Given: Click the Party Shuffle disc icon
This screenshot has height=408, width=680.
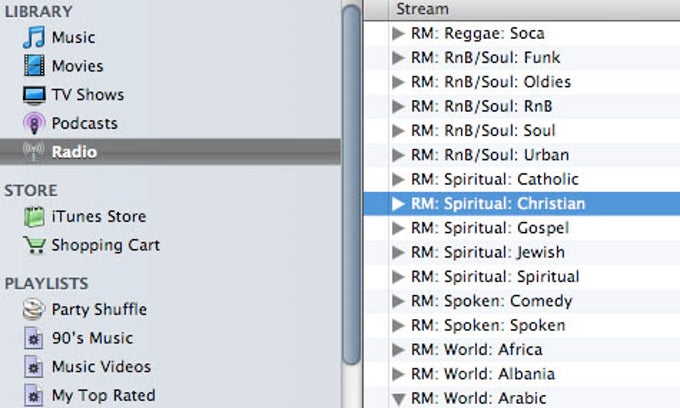Looking at the screenshot, I should pos(33,309).
